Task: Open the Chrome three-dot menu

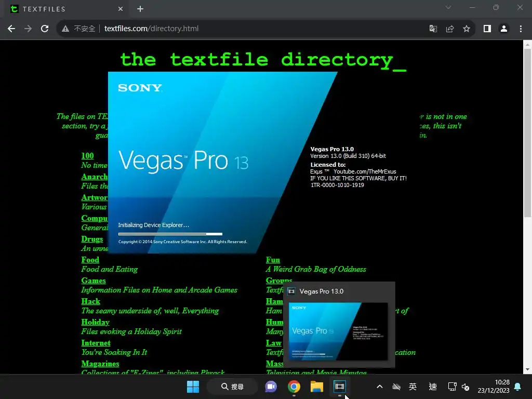Action: coord(521,29)
